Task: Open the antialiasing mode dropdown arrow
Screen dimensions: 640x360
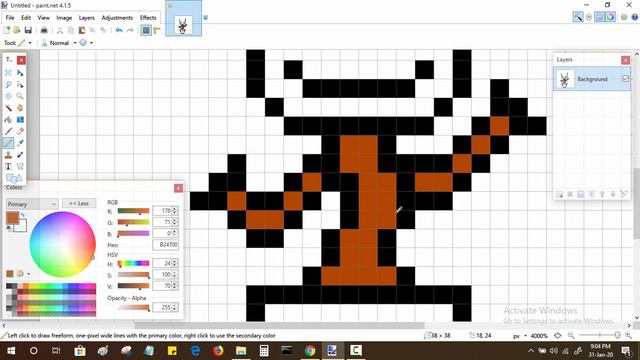Action: (91, 43)
